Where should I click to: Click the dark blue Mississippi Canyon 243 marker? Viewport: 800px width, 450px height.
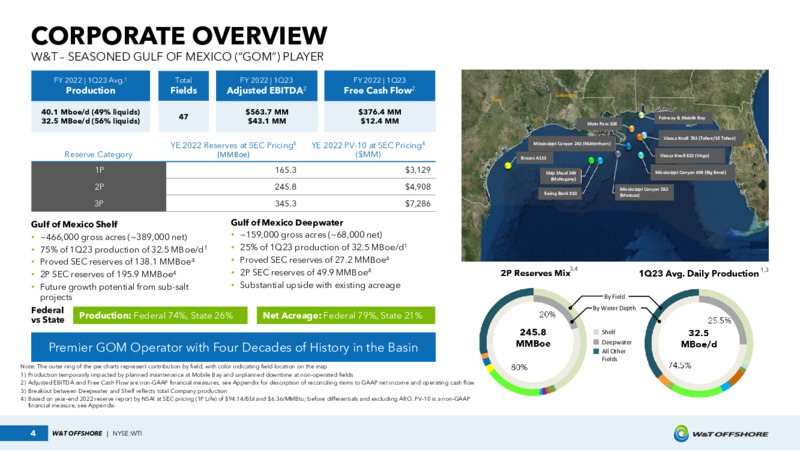click(628, 146)
